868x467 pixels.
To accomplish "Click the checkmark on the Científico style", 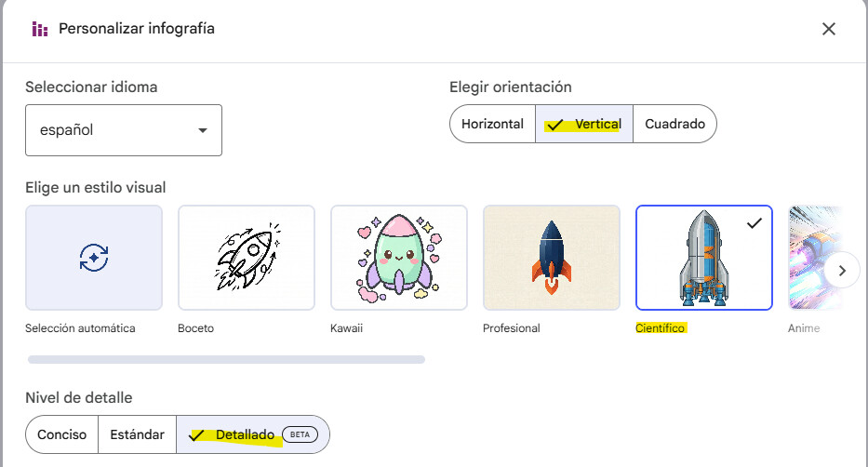I will (x=754, y=222).
